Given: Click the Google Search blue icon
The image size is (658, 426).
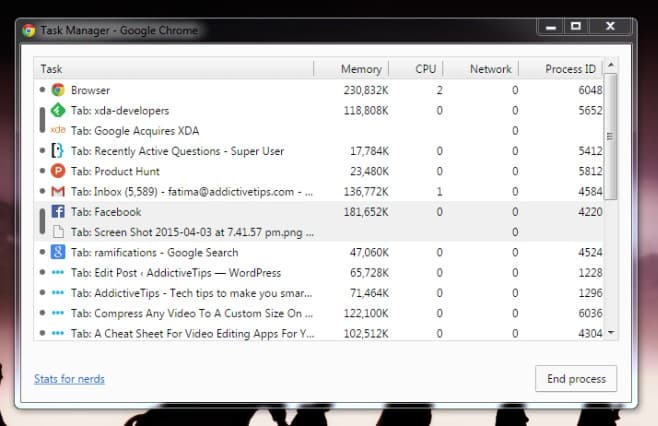Looking at the screenshot, I should [x=58, y=252].
